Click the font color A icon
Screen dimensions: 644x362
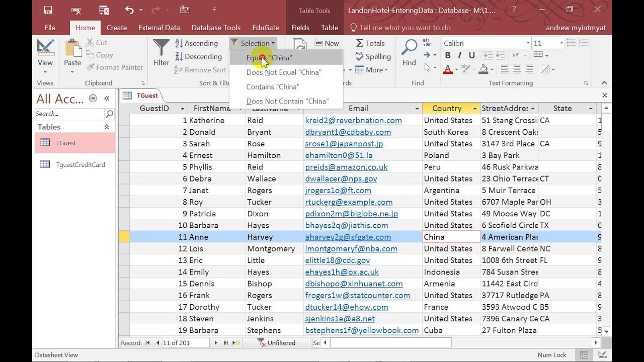pos(448,69)
